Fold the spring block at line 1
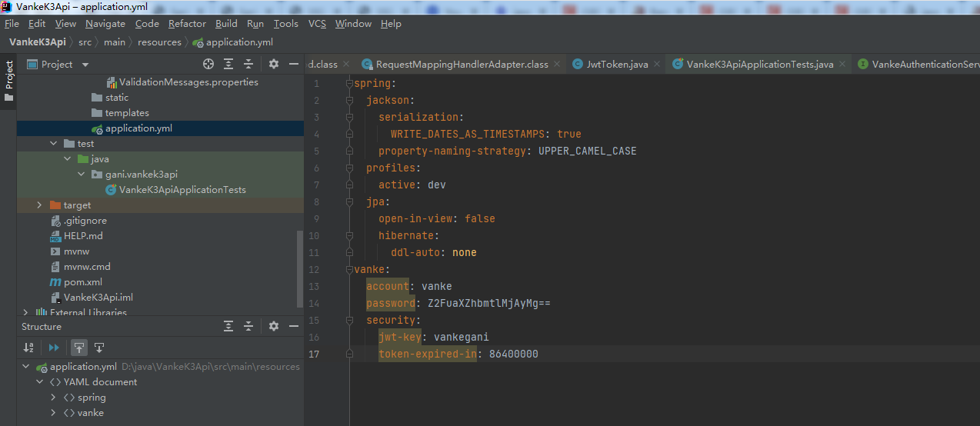 [x=349, y=83]
